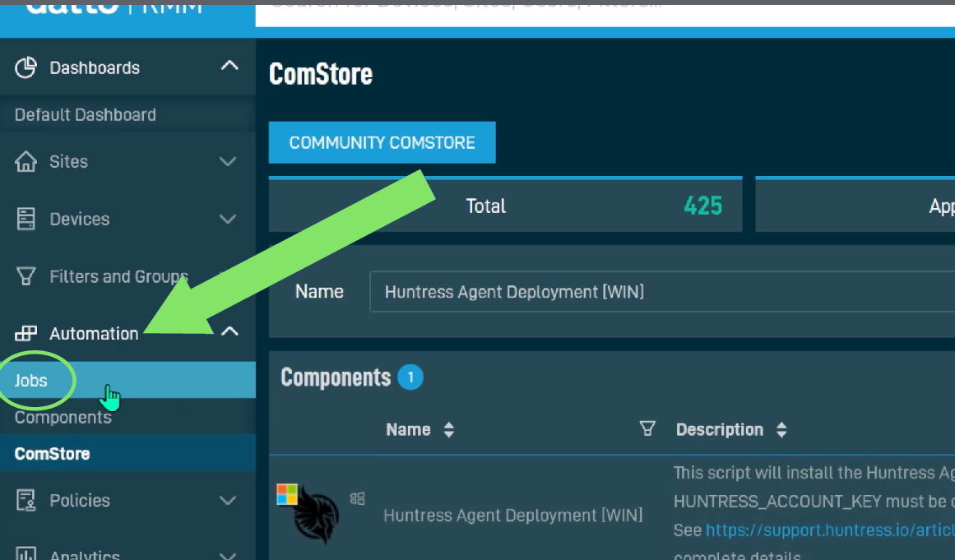
Task: Click the Name search input field
Action: 662,292
